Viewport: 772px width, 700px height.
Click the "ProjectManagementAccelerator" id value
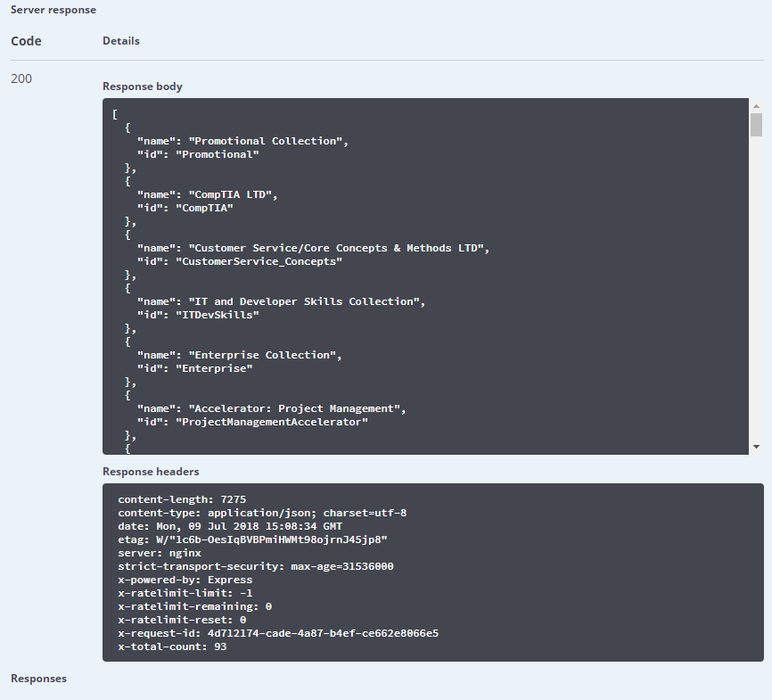coord(271,422)
